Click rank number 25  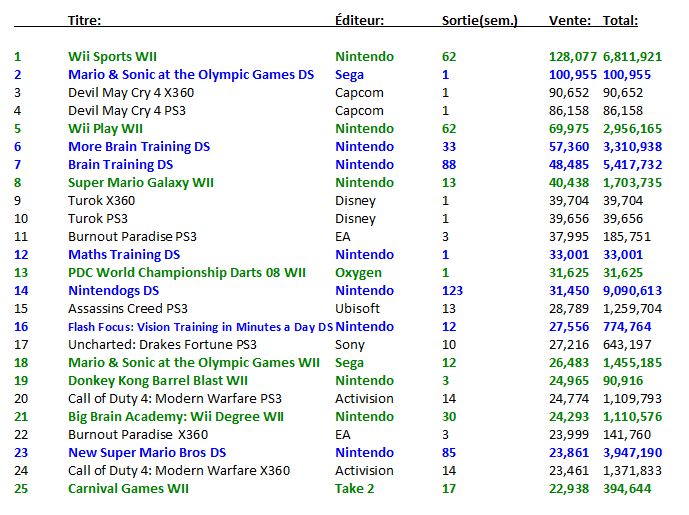coord(21,489)
